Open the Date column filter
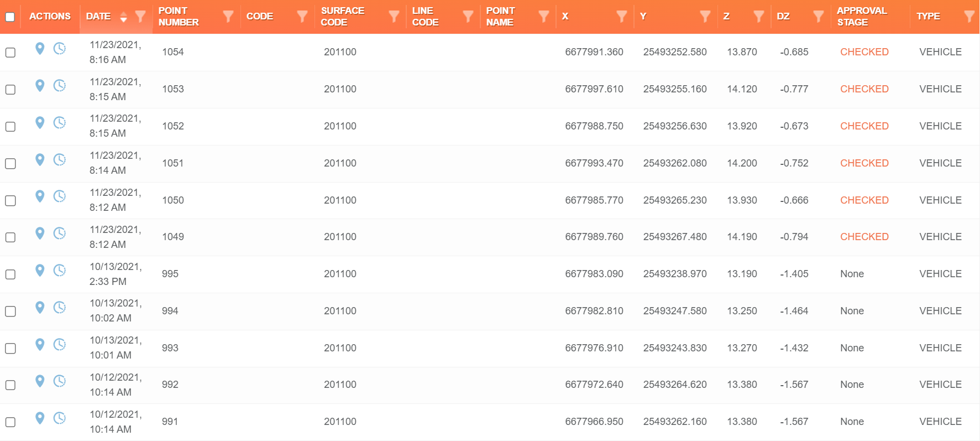Viewport: 980px width, 441px height. [x=140, y=17]
